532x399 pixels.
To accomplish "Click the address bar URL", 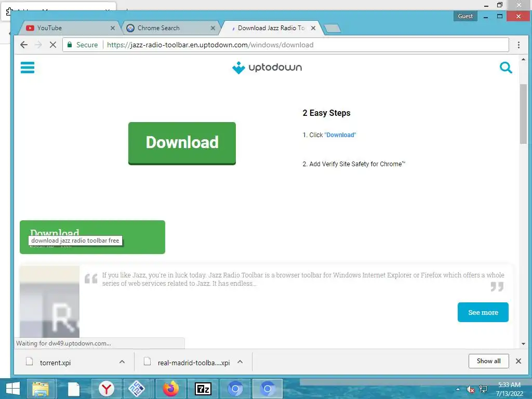I will pos(210,45).
